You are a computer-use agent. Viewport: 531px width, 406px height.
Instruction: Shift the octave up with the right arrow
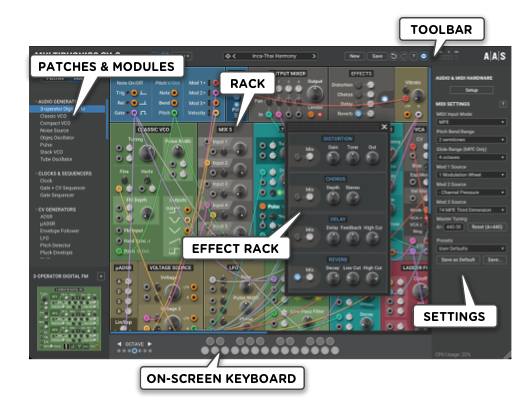click(149, 344)
